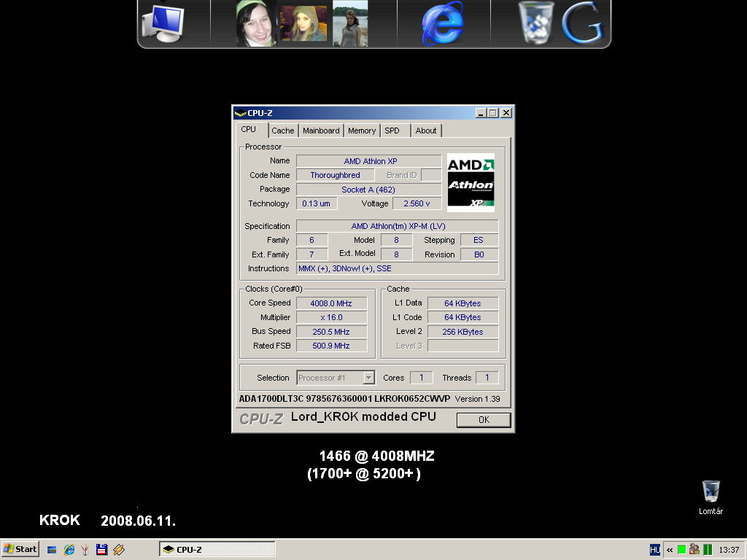Screen dimensions: 747x560
Task: Click the L1 Code value '64 KBytes'
Action: pos(463,317)
